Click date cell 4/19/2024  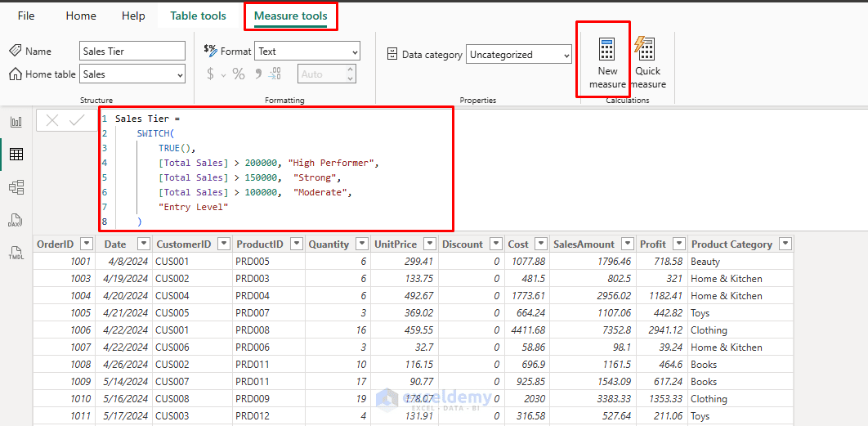126,279
